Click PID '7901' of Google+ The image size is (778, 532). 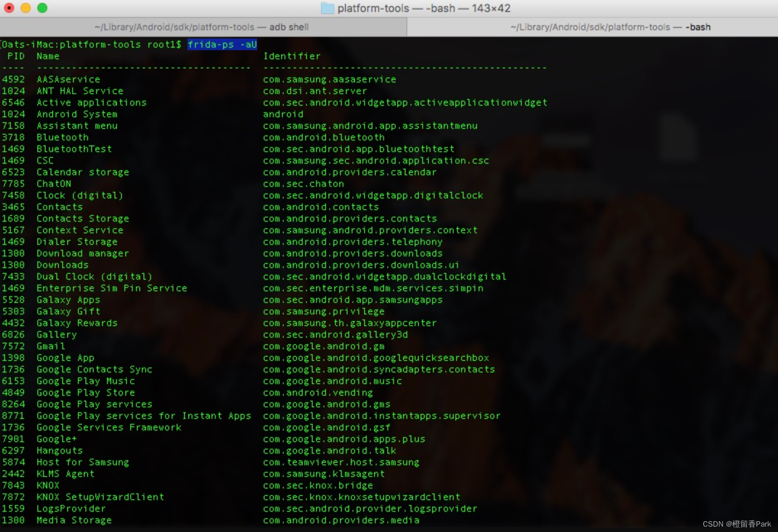tap(13, 439)
